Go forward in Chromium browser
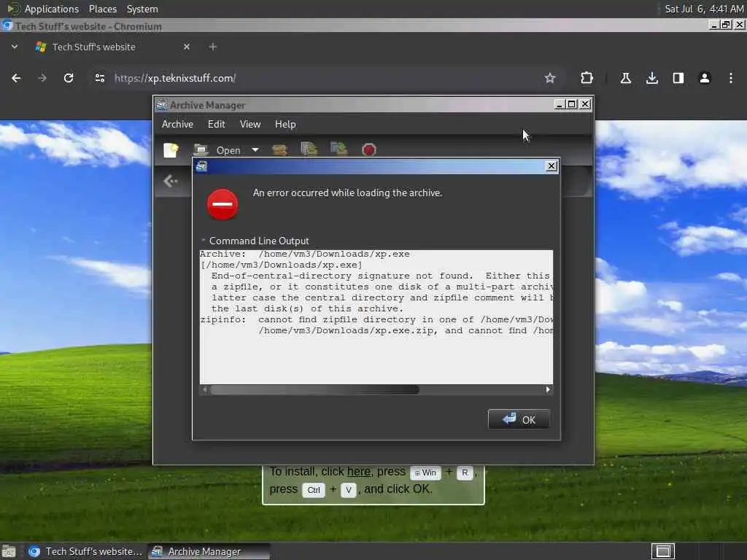Image resolution: width=747 pixels, height=560 pixels. pyautogui.click(x=42, y=78)
